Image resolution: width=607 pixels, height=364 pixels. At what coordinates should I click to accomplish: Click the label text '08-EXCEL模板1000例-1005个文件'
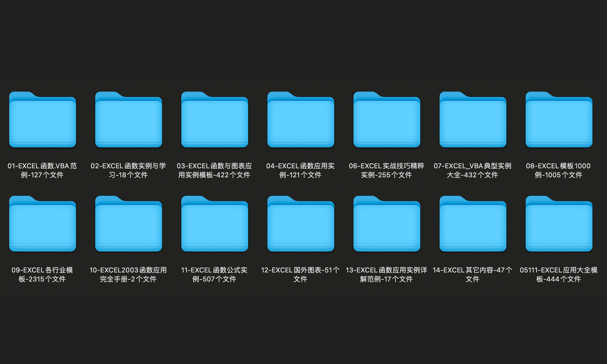558,170
